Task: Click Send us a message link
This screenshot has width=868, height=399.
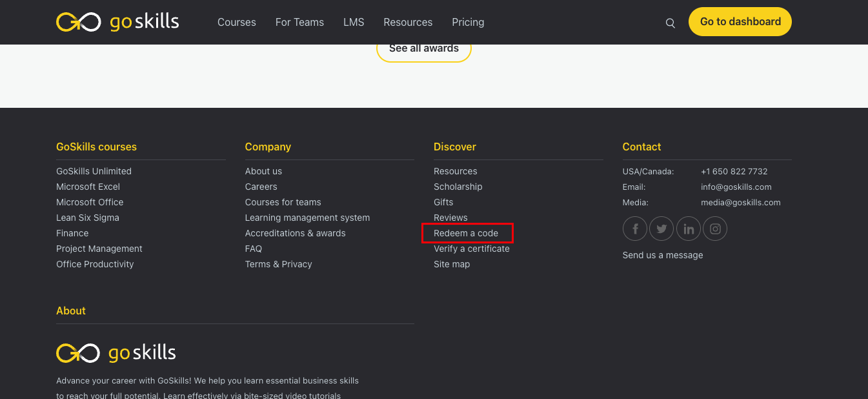Action: click(663, 255)
